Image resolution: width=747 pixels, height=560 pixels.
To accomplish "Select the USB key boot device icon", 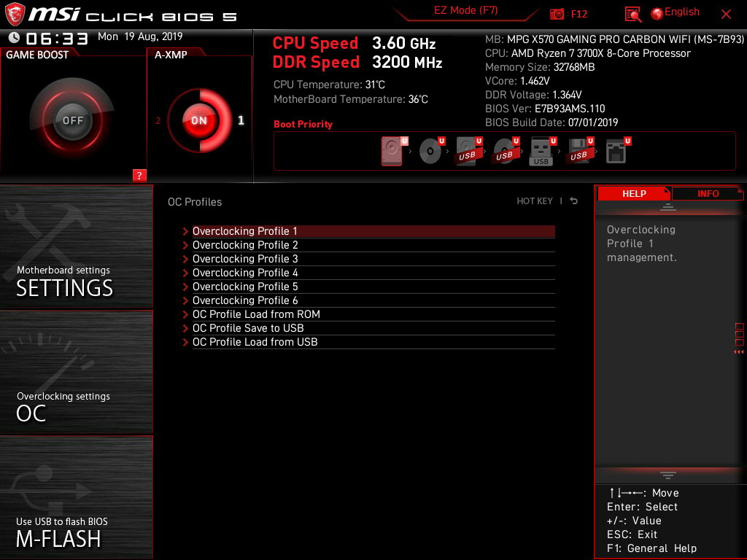I will coord(541,152).
